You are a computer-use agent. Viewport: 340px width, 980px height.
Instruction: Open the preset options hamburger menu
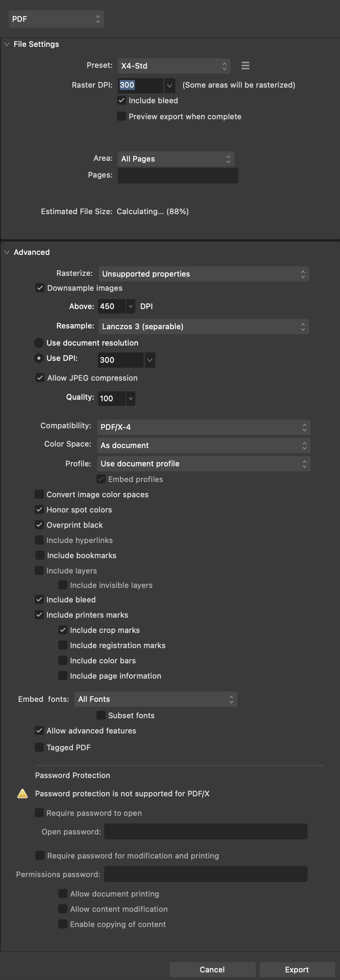tap(245, 66)
